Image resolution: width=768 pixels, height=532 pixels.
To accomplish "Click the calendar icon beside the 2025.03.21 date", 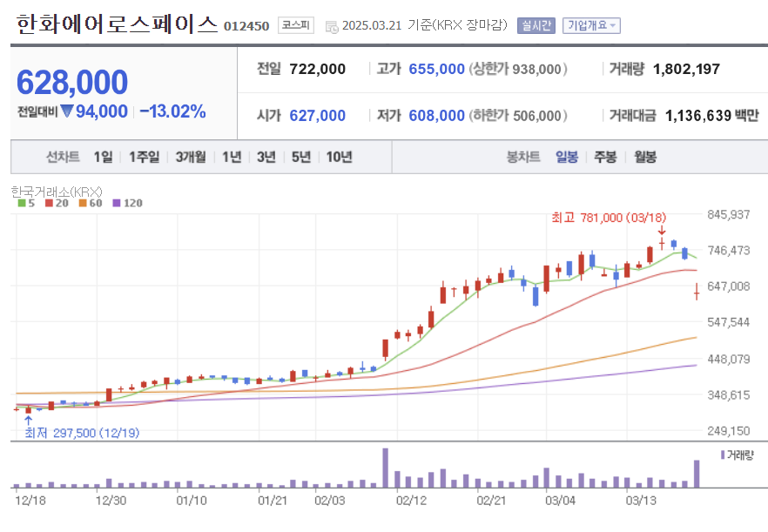I will point(331,25).
